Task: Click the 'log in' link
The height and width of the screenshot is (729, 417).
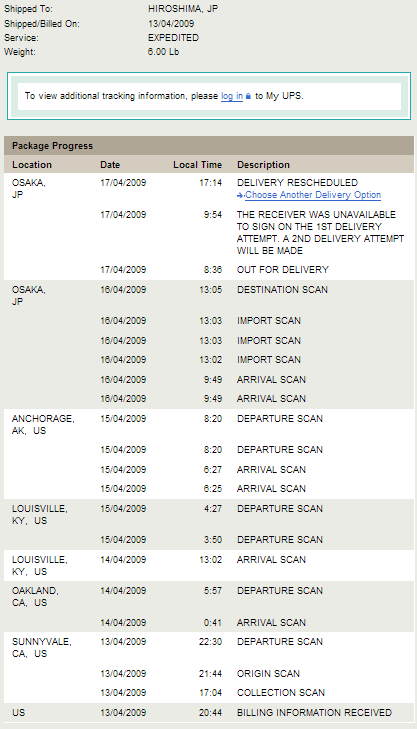Action: coord(232,96)
